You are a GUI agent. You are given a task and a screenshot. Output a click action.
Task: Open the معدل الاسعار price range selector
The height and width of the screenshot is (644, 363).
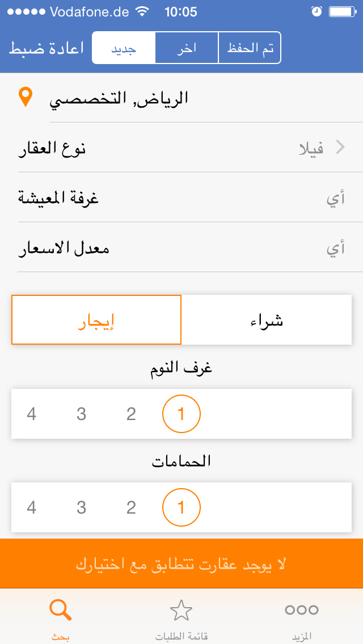coord(181,248)
